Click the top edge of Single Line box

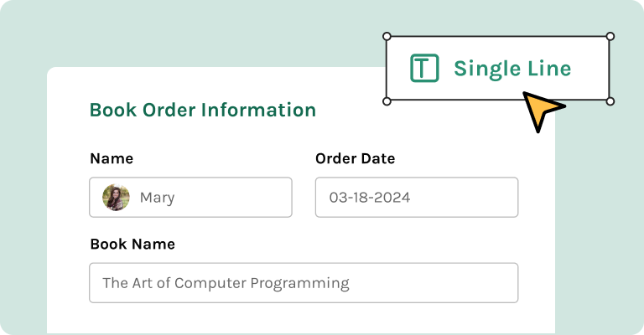click(498, 37)
